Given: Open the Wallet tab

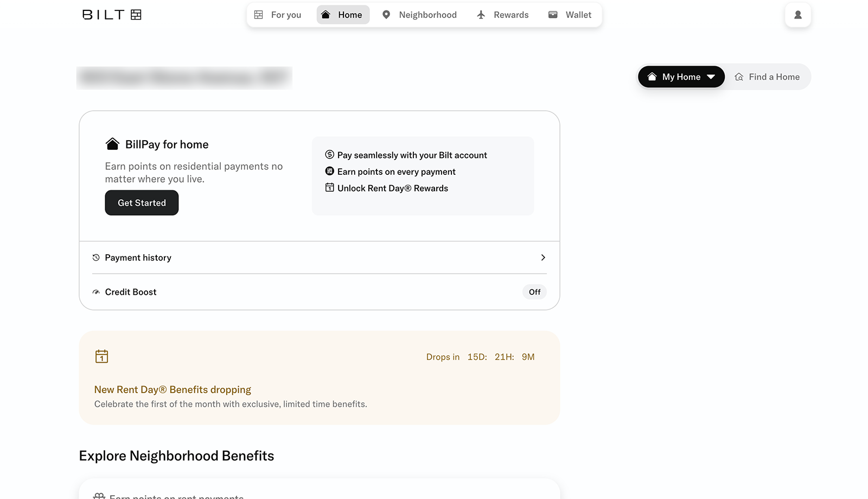Looking at the screenshot, I should [x=570, y=15].
